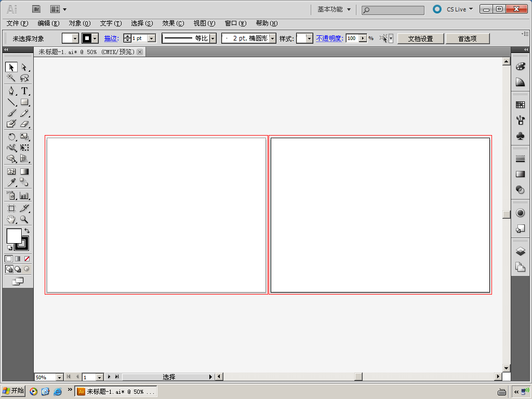Select the black arrow Selection tool

(x=11, y=67)
